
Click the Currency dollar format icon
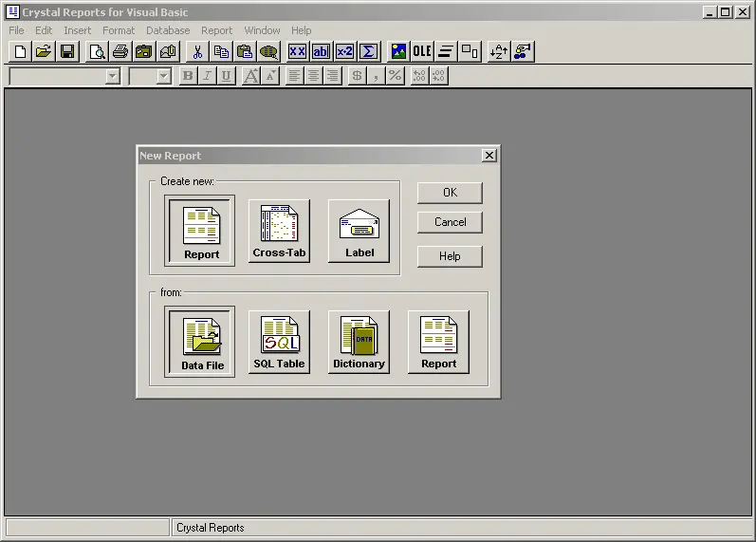(357, 76)
